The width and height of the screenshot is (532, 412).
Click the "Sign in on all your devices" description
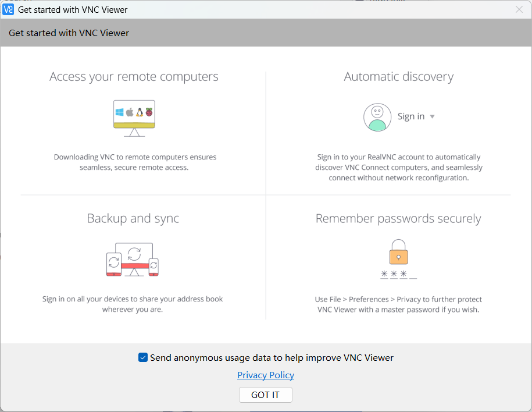(x=133, y=304)
